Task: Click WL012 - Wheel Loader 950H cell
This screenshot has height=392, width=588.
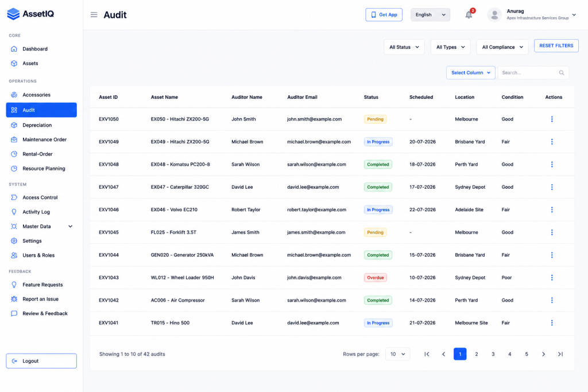Action: [182, 278]
